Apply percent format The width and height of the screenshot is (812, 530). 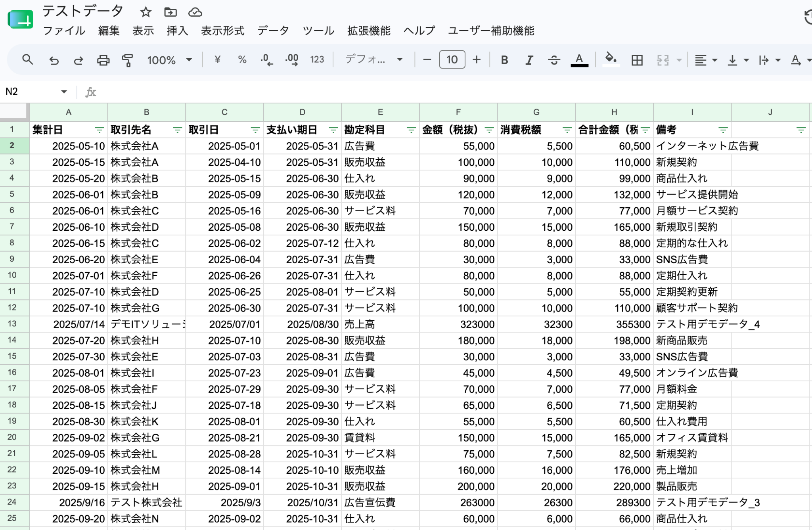[242, 60]
